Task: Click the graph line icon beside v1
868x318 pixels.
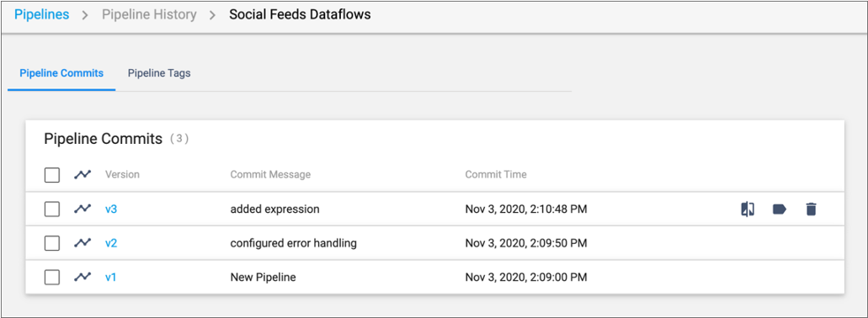Action: (x=83, y=277)
